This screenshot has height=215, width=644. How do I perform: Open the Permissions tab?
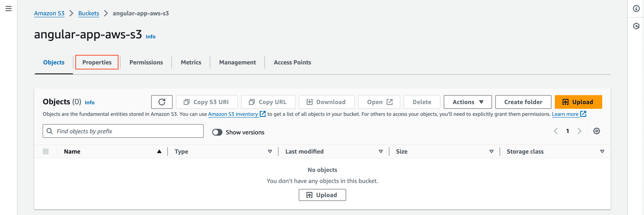(146, 62)
